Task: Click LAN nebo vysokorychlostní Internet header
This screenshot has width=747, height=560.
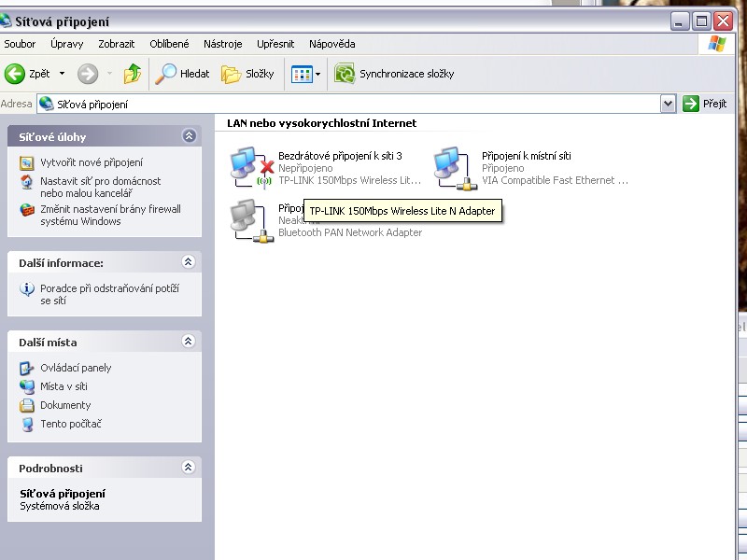Action: pos(321,123)
